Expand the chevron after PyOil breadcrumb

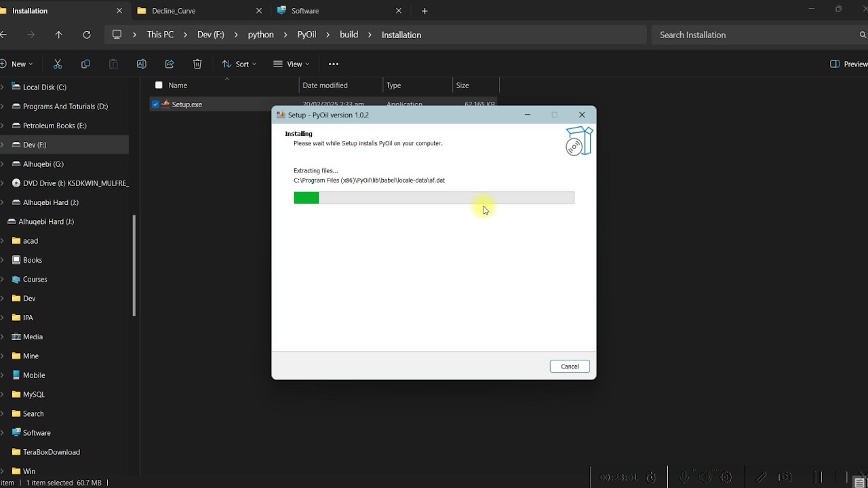(328, 35)
